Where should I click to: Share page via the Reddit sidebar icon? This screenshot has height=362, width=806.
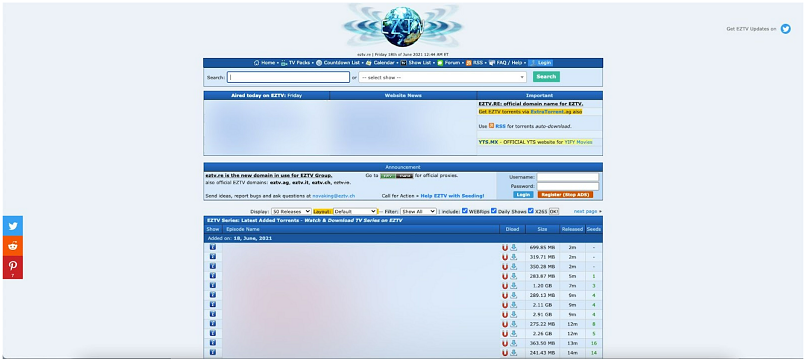(13, 246)
